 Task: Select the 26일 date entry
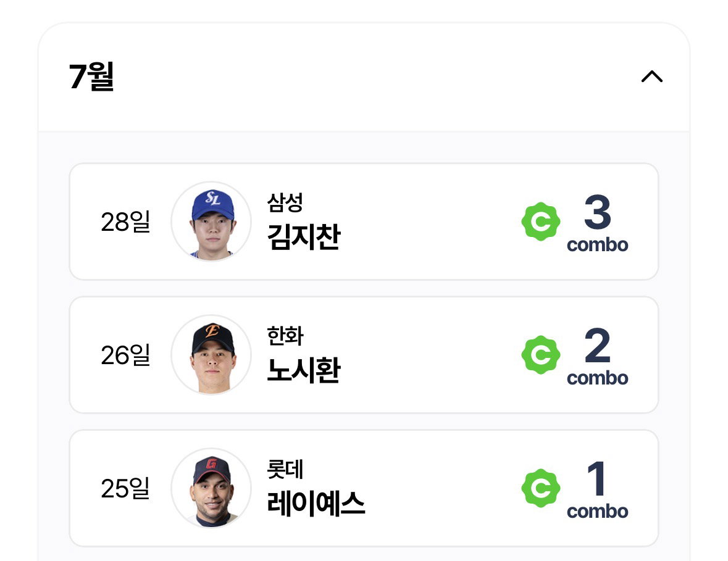click(x=125, y=355)
